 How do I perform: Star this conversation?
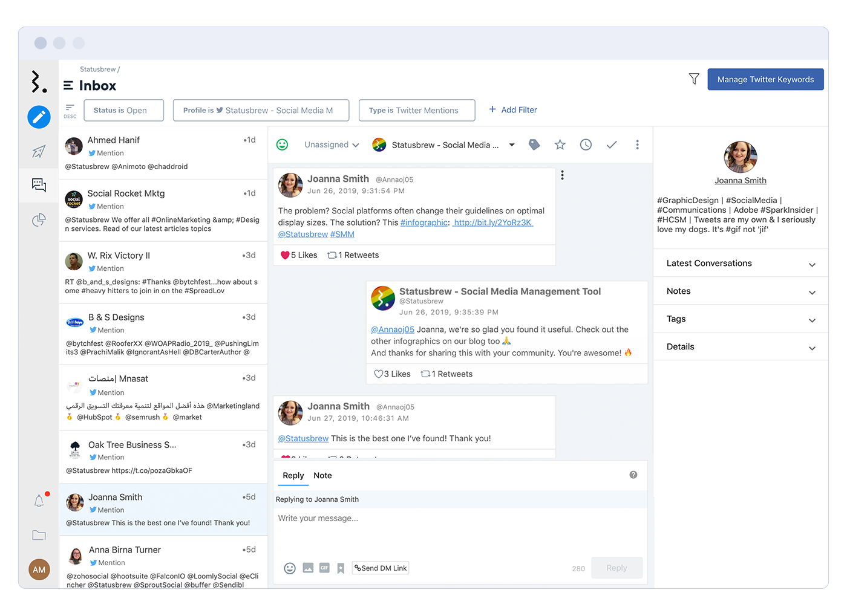pos(560,144)
